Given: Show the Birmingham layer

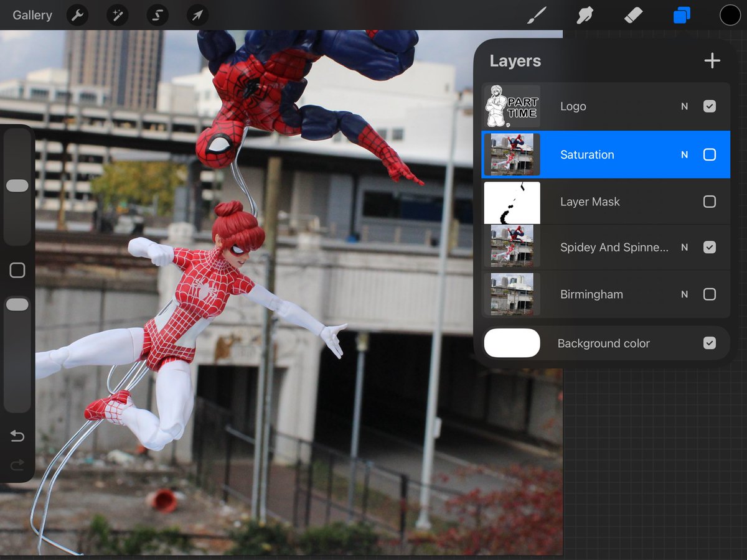Looking at the screenshot, I should pyautogui.click(x=710, y=294).
